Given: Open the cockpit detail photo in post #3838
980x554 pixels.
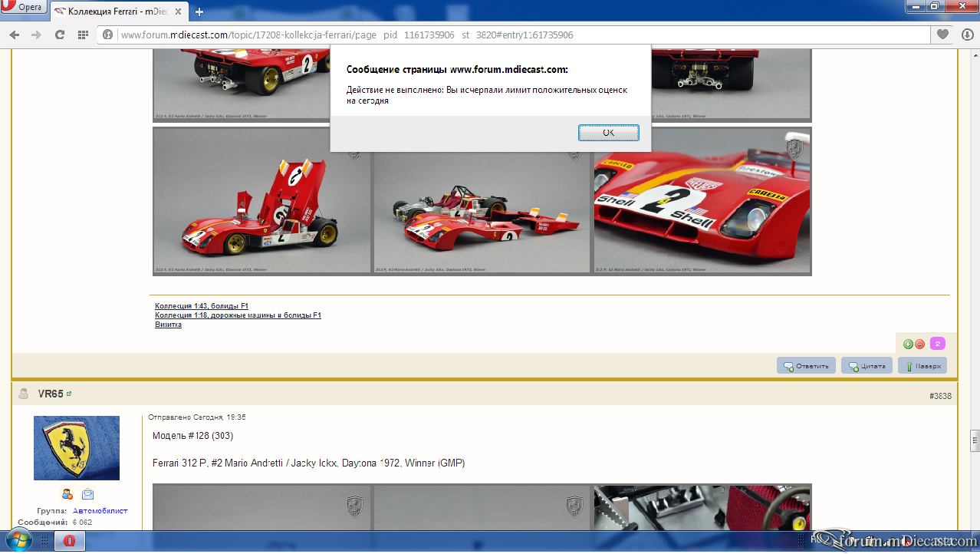Looking at the screenshot, I should pyautogui.click(x=702, y=508).
